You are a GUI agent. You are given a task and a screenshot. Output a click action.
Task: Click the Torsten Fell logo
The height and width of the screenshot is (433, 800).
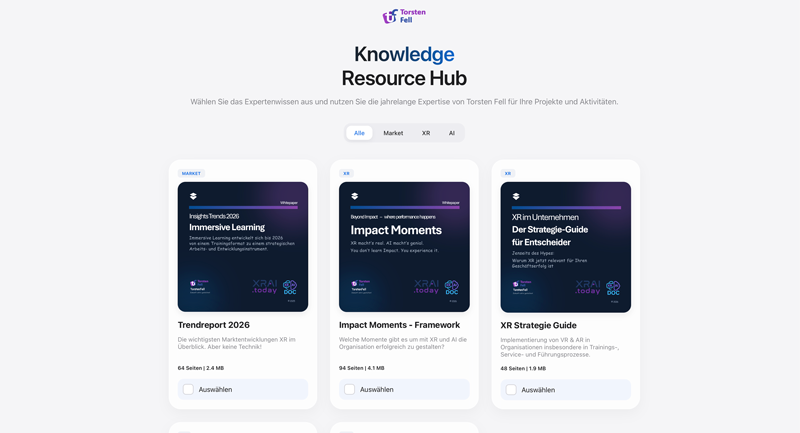pos(404,16)
